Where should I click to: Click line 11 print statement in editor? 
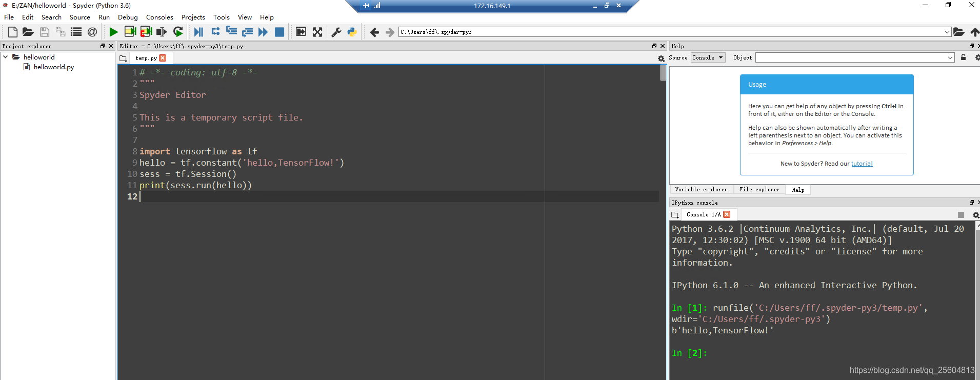click(195, 185)
